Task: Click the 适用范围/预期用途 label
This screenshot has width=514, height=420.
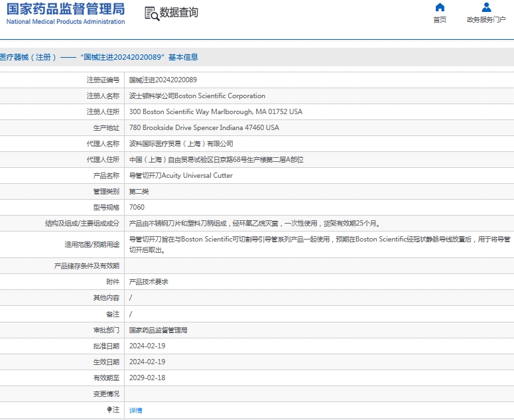Action: pyautogui.click(x=92, y=245)
